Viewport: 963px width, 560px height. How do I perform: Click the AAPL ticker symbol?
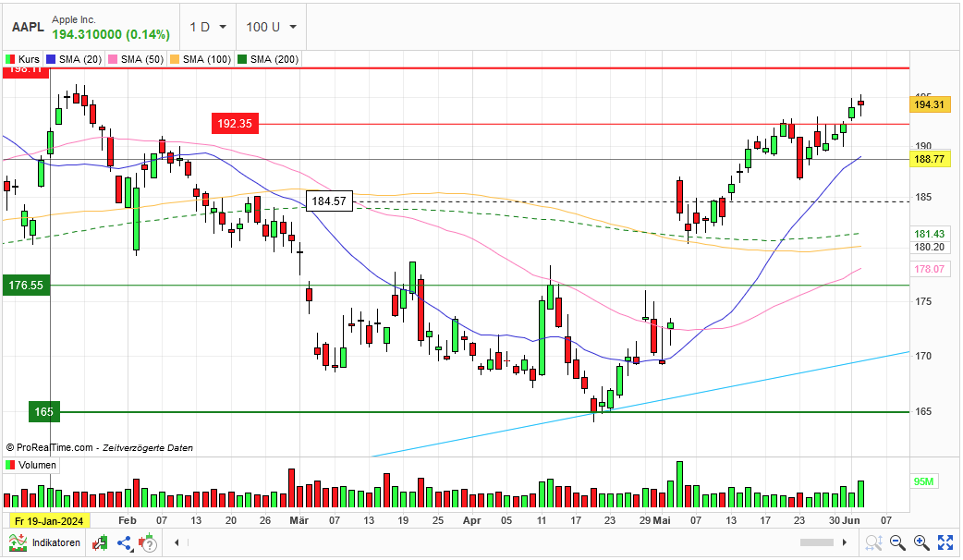click(28, 28)
